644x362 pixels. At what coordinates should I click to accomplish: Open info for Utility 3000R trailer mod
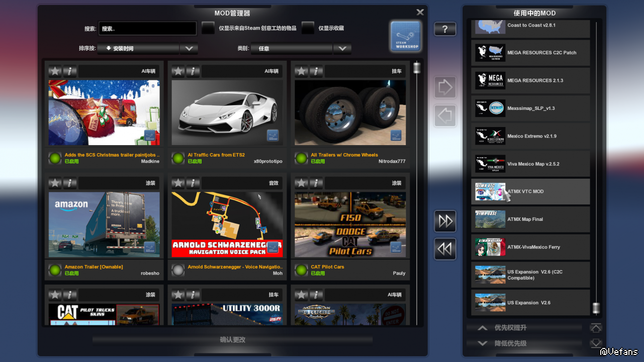pos(193,295)
